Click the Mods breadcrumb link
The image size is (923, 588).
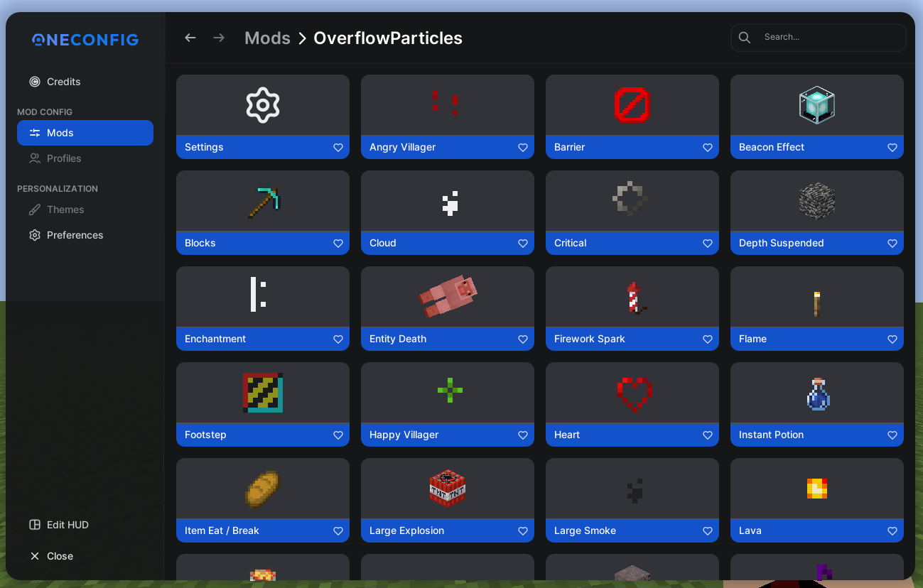pyautogui.click(x=267, y=38)
